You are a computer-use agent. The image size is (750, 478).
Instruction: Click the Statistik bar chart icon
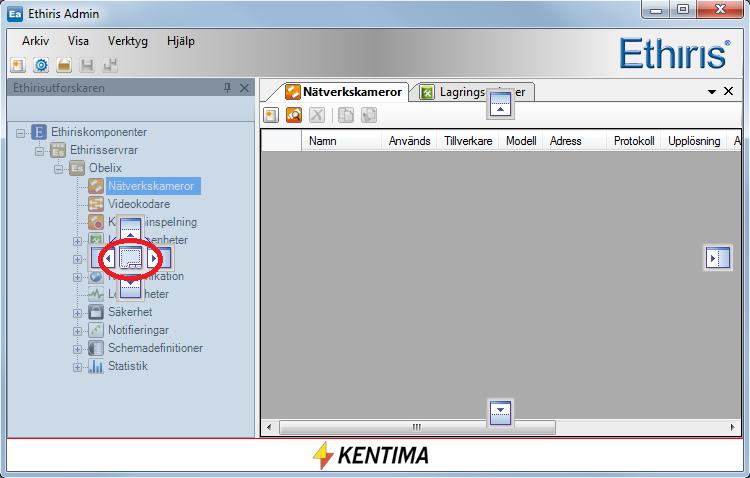coord(96,366)
